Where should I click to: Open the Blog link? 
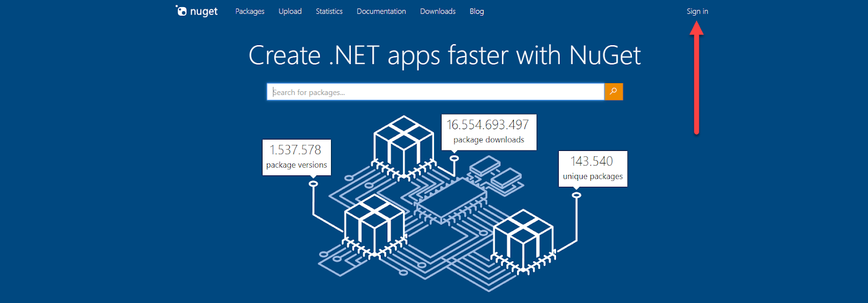coord(477,11)
